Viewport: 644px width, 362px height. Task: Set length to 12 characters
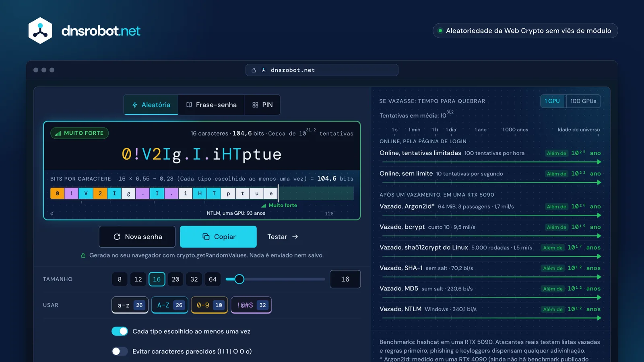click(x=138, y=279)
